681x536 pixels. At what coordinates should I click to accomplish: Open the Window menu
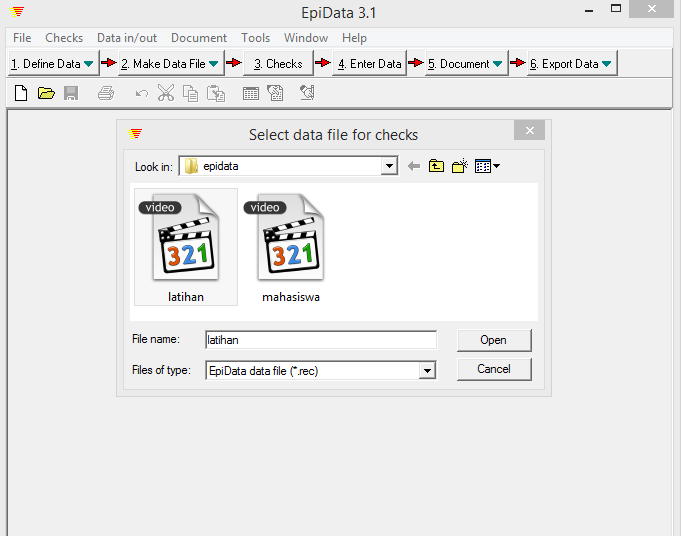[x=306, y=38]
